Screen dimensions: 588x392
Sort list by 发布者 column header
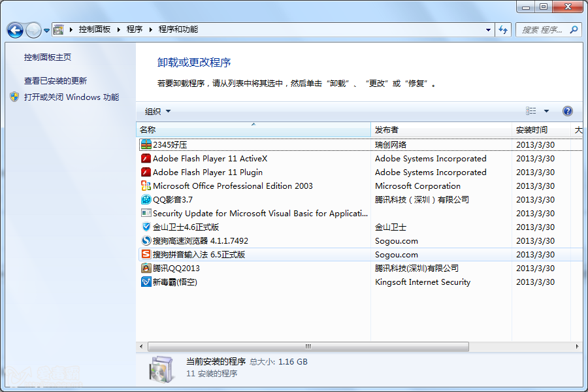click(x=440, y=130)
